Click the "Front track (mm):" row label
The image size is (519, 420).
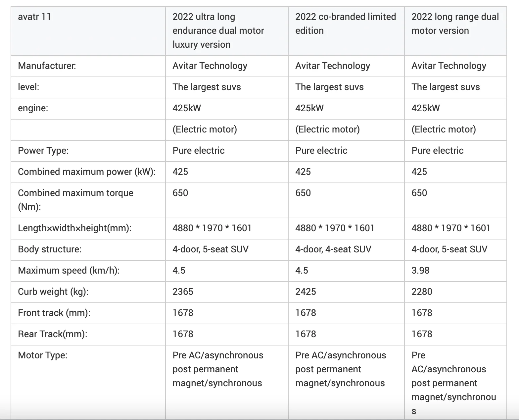click(54, 313)
